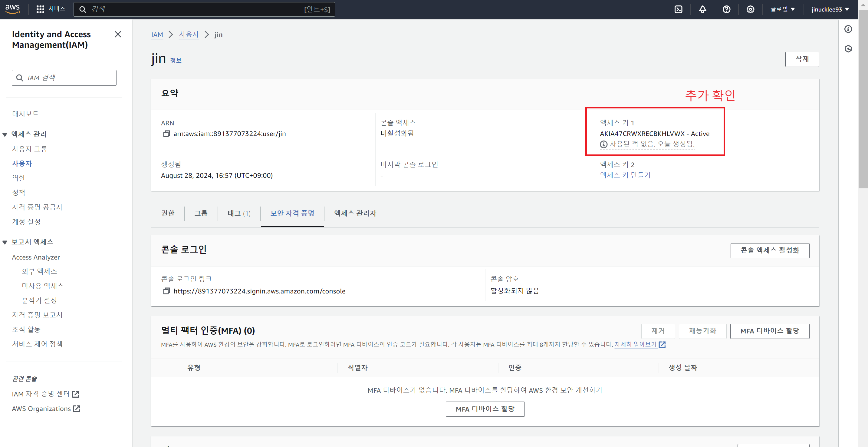This screenshot has width=868, height=447.
Task: Open the Services grid menu
Action: pyautogui.click(x=51, y=9)
